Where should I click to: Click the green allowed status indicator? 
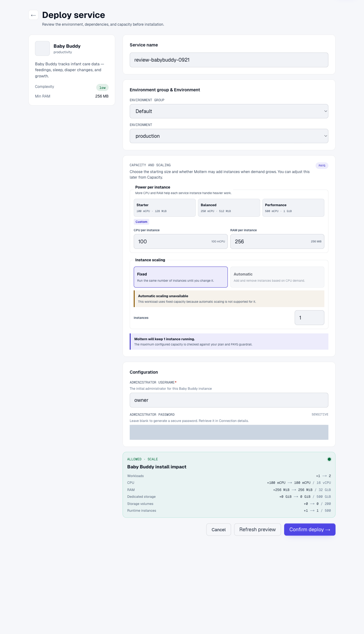[x=329, y=459]
